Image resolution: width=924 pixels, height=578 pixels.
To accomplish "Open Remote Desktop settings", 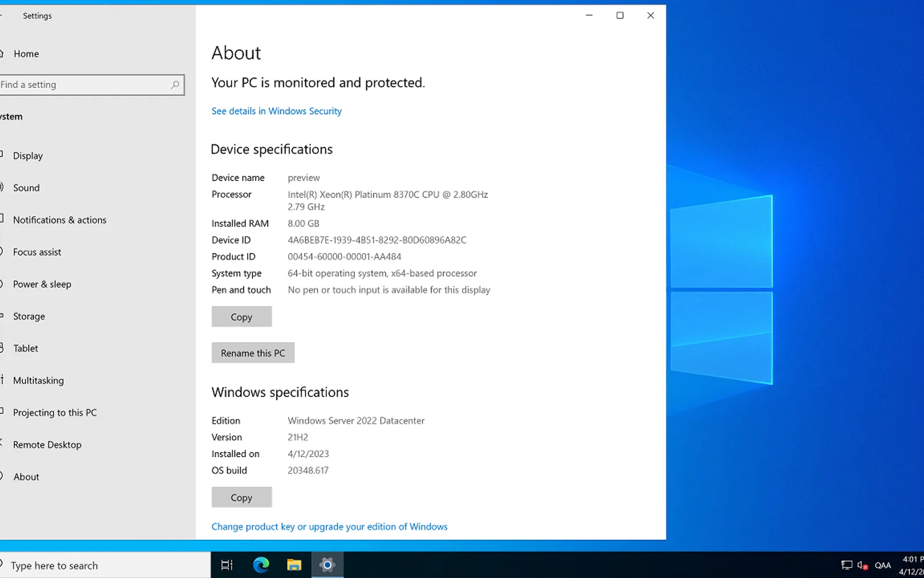I will pyautogui.click(x=47, y=444).
